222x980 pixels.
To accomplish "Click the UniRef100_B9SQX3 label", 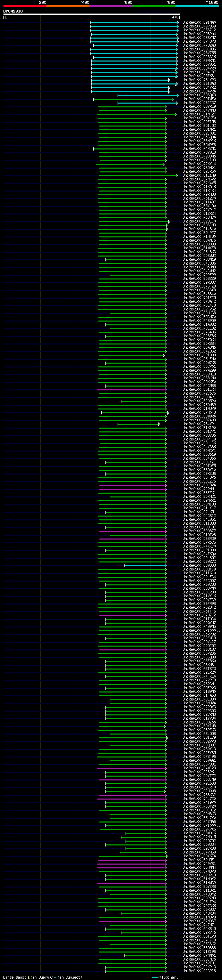I will coord(199,95).
